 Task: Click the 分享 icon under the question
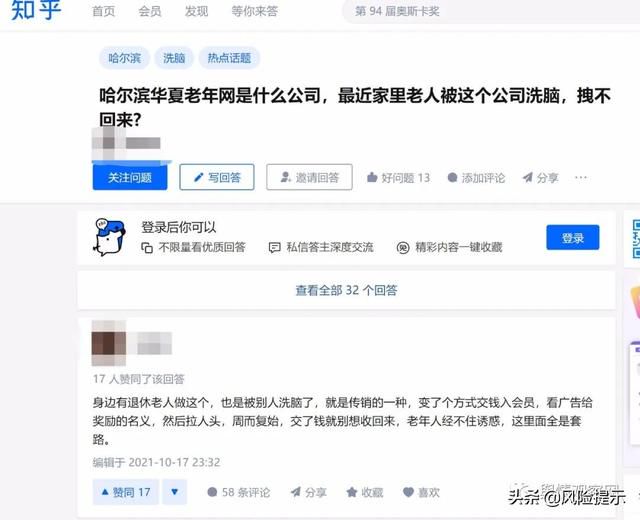click(528, 178)
